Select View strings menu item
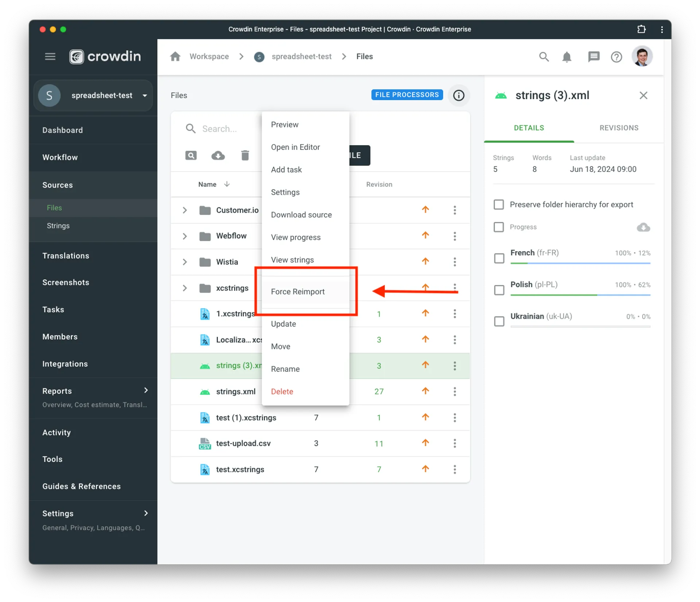This screenshot has height=602, width=700. pos(292,260)
